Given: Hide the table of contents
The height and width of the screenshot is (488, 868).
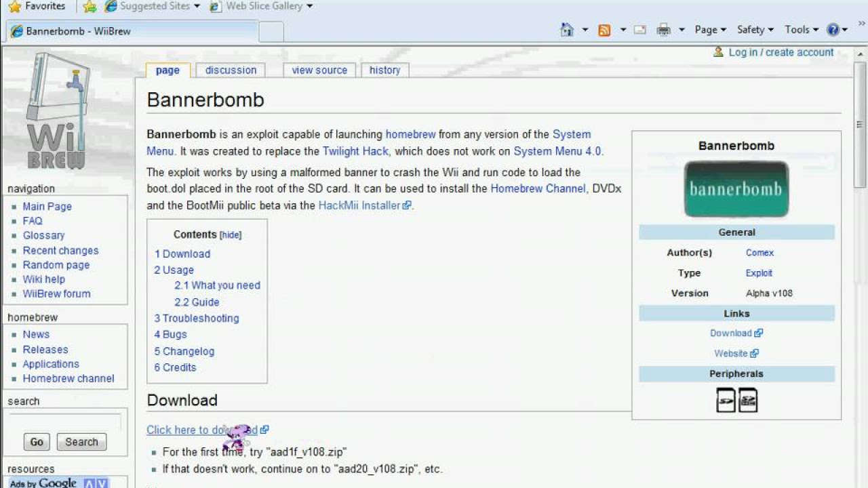Looking at the screenshot, I should (x=231, y=235).
